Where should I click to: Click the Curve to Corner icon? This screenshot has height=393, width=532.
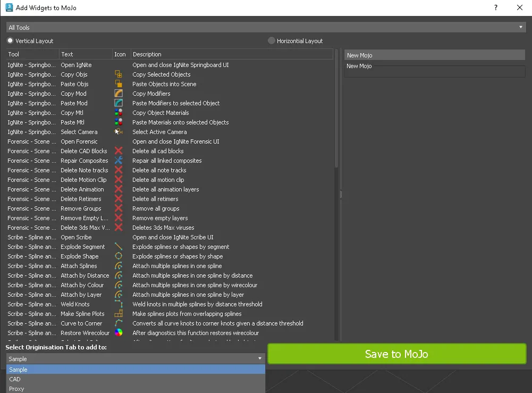tap(119, 323)
